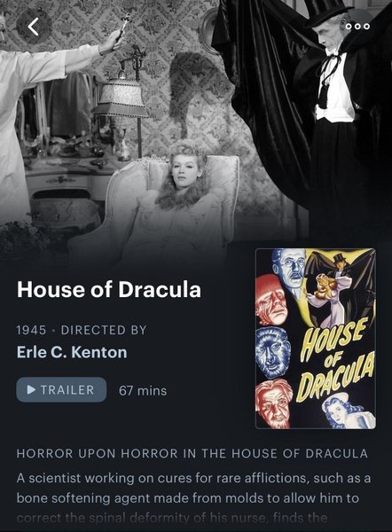Image resolution: width=392 pixels, height=532 pixels.
Task: Tap the 67 mins runtime label
Action: [x=143, y=390]
